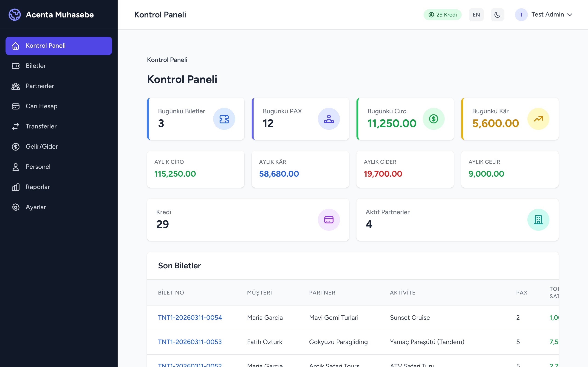Expand the Test Admin user menu chevron
The image size is (588, 367).
click(570, 15)
